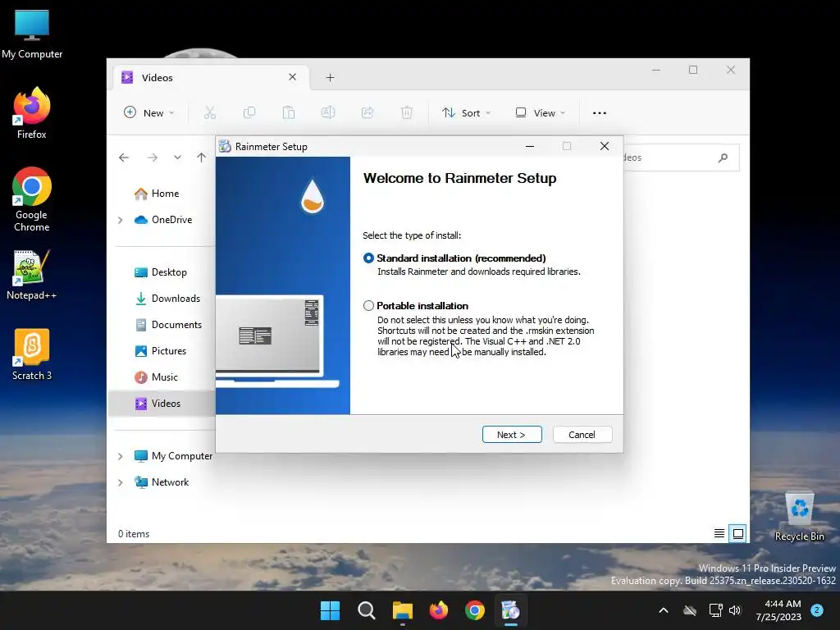Select Videos folder in sidebar

(x=162, y=404)
